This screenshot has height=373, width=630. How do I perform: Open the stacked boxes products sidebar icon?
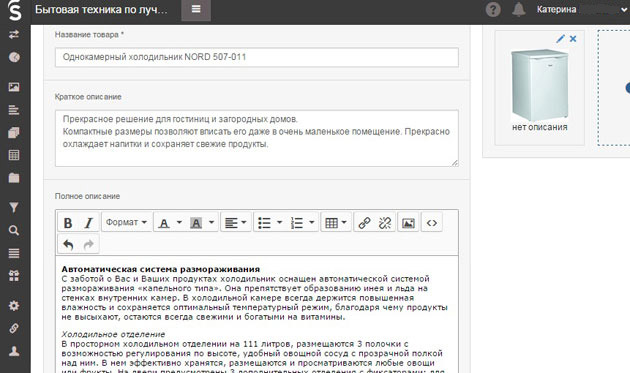tap(14, 133)
